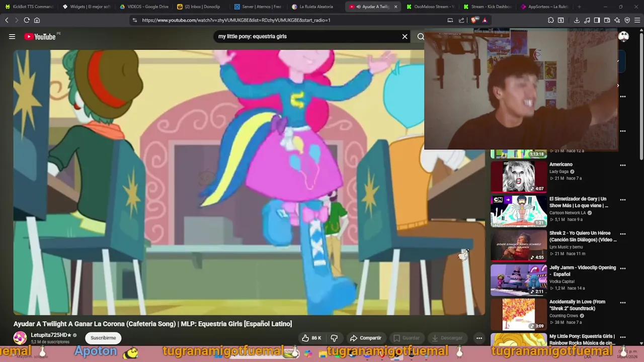
Task: Click the browser address bar URL
Action: coord(236,20)
